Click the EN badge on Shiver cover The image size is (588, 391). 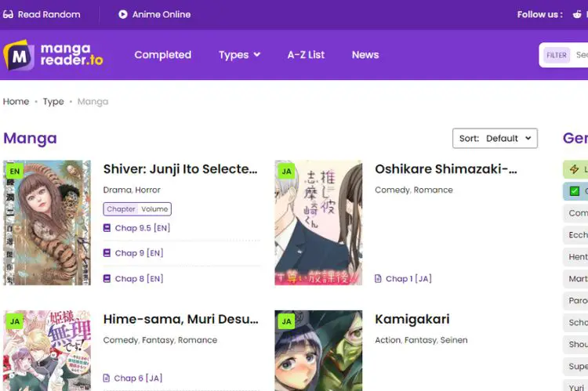(x=15, y=172)
